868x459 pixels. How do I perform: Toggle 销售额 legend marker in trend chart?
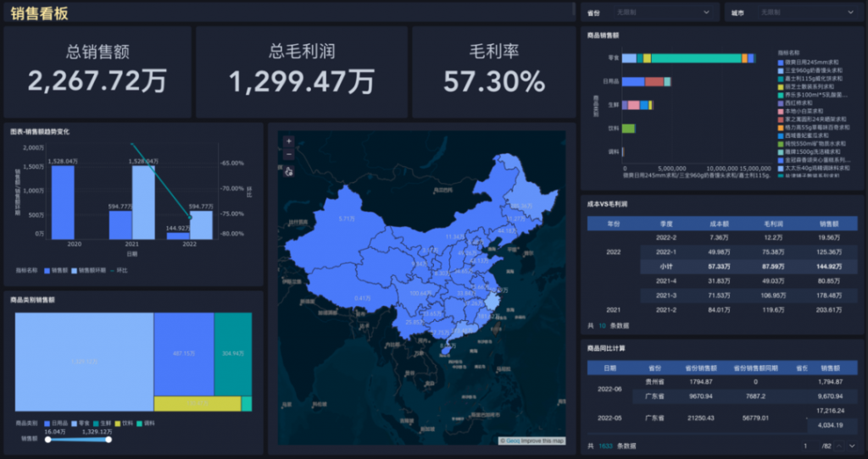(46, 270)
